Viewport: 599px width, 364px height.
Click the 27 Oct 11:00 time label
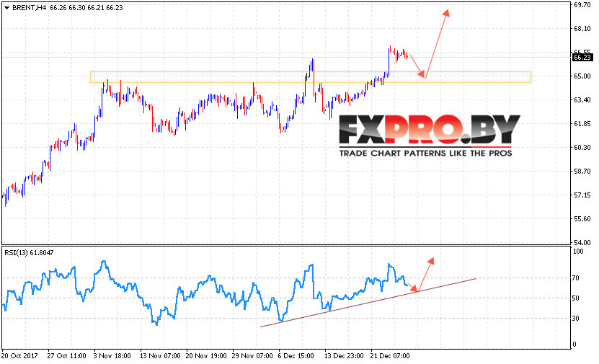[x=66, y=356]
